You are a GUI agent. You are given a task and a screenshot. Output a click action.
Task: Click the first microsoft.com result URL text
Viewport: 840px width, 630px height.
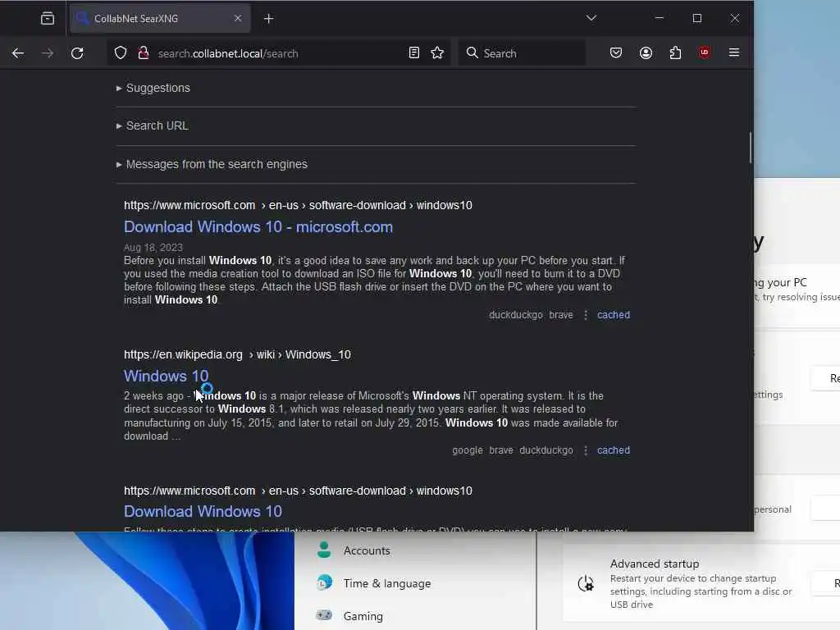pos(298,205)
